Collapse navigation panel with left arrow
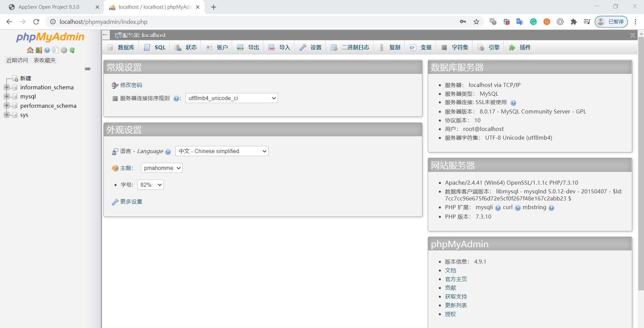Viewport: 644px width, 328px height. click(105, 35)
